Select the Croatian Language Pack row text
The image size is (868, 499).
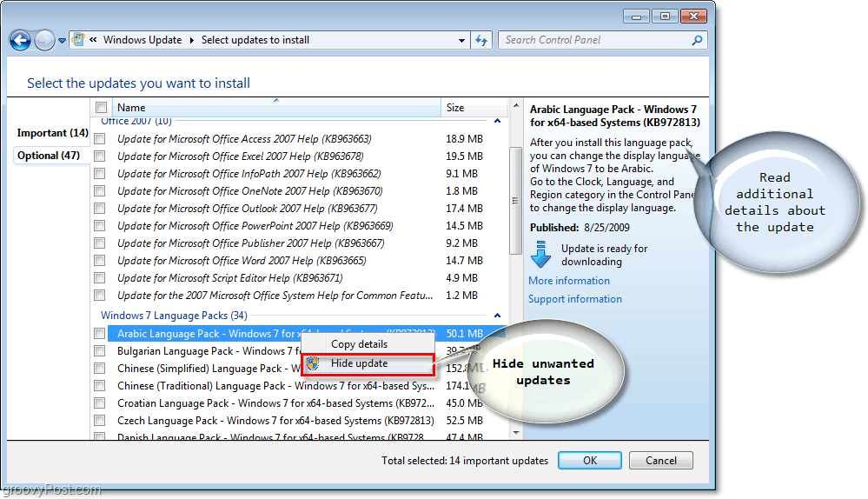[x=275, y=403]
